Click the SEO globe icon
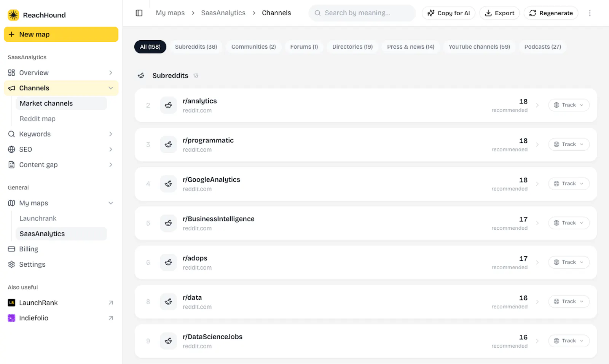This screenshot has height=364, width=609. point(11,149)
